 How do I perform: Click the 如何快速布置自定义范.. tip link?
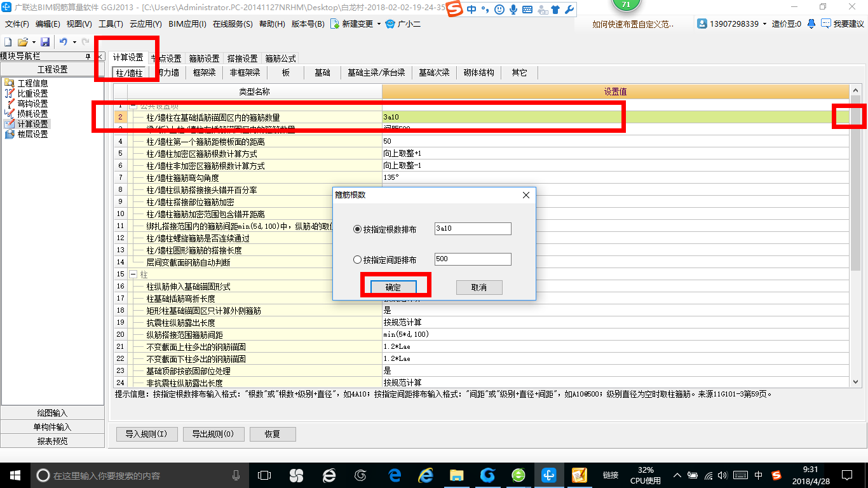pyautogui.click(x=632, y=24)
